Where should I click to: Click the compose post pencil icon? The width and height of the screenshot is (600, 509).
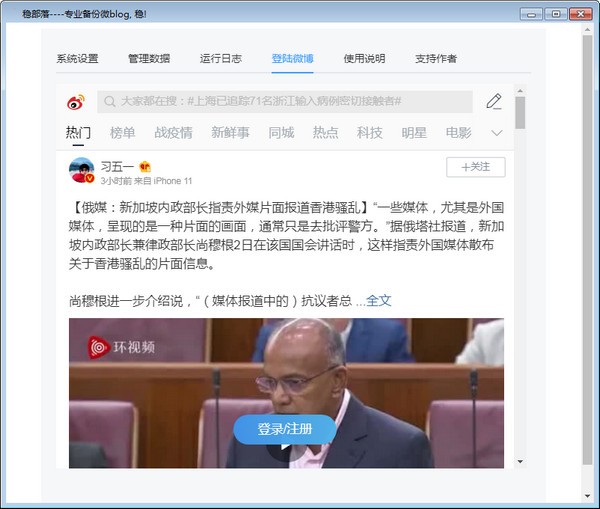coord(493,101)
